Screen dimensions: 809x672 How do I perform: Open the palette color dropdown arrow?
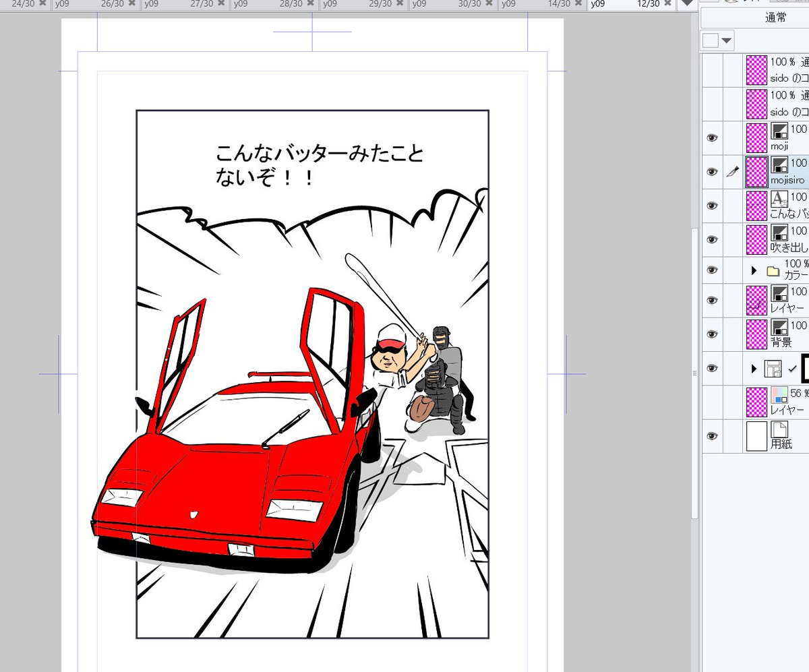click(x=727, y=41)
